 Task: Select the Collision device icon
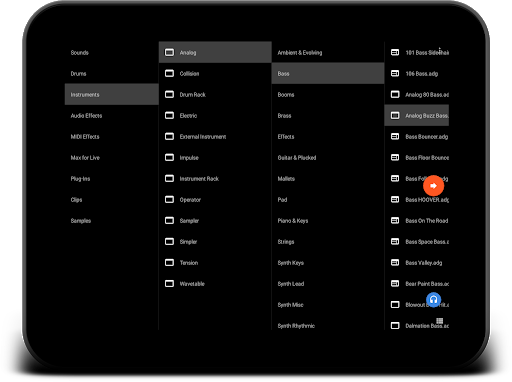tap(169, 73)
